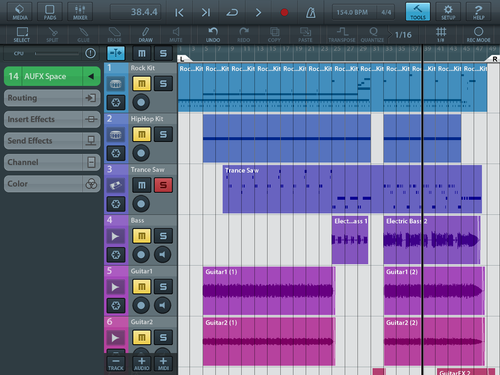Unmute the Rock Kit track
500x375 pixels.
[x=142, y=83]
